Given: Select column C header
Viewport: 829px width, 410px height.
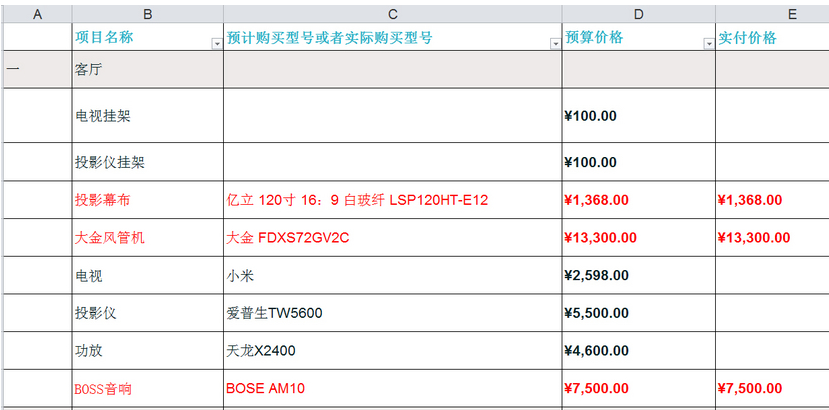Looking at the screenshot, I should point(393,14).
